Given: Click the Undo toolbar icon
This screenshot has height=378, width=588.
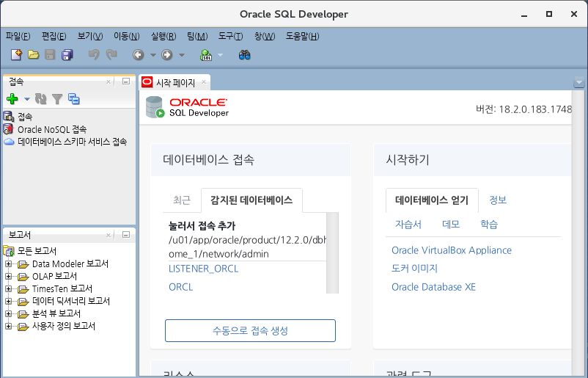Looking at the screenshot, I should point(94,55).
